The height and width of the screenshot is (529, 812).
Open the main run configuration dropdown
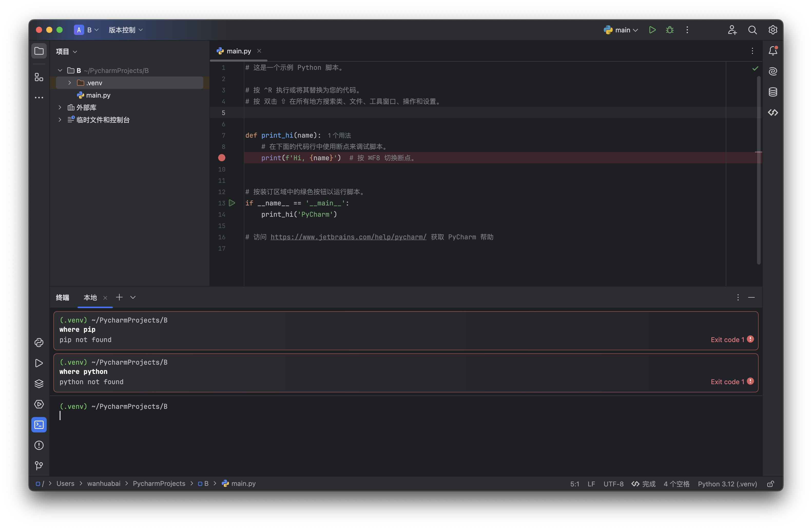(x=621, y=30)
